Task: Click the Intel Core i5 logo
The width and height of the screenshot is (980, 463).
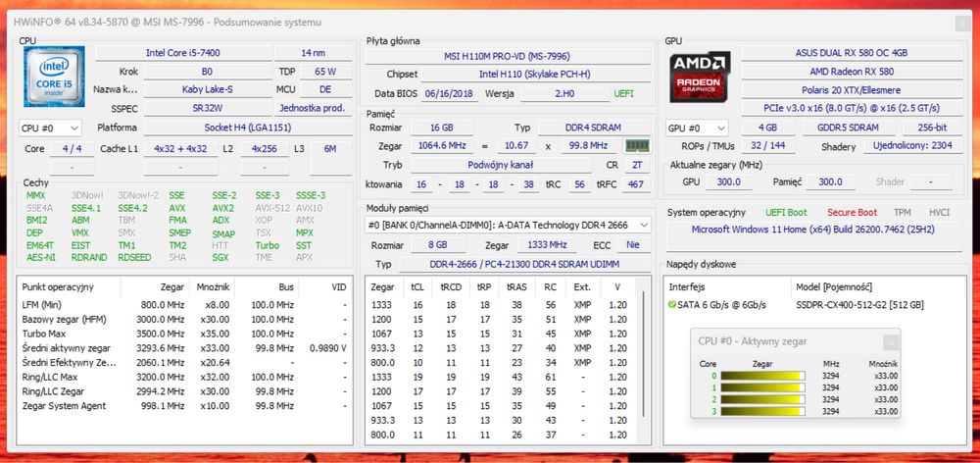Action: (x=54, y=77)
